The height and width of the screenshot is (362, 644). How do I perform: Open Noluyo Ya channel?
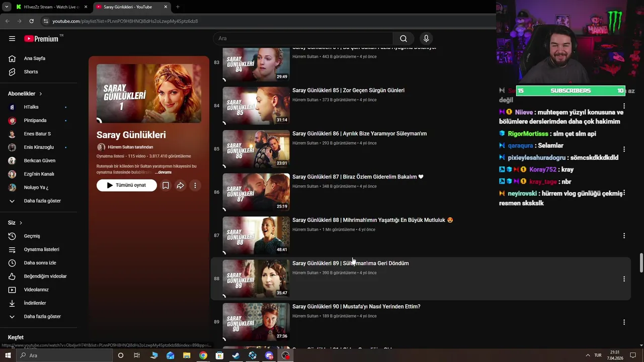coord(39,188)
